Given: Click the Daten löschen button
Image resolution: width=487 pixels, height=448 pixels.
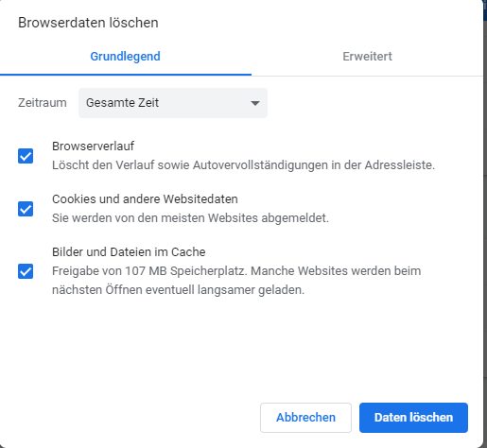Looking at the screenshot, I should coord(413,418).
